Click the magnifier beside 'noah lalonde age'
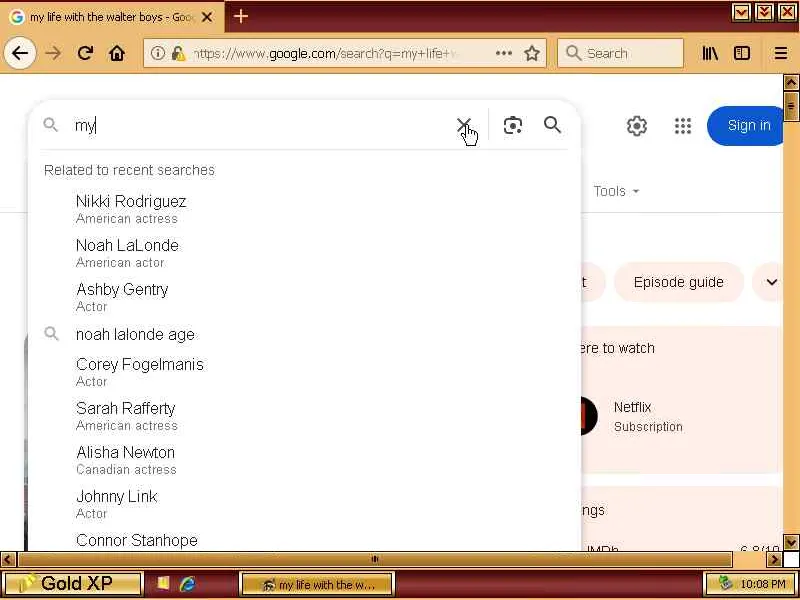The image size is (800, 600). [x=51, y=334]
